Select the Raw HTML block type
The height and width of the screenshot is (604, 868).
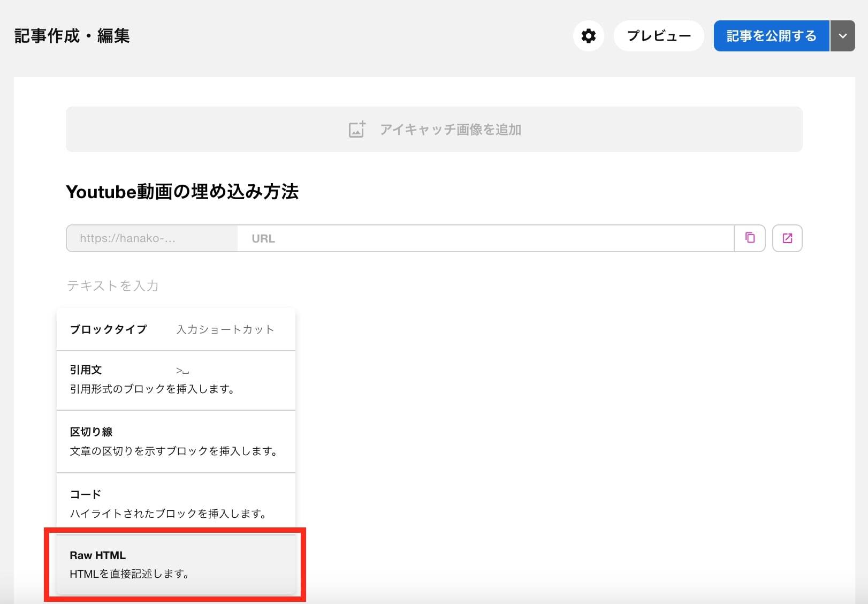point(176,564)
